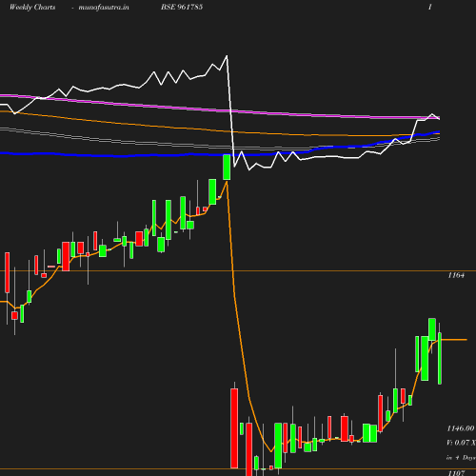Image resolution: width=476 pixels, height=476 pixels.
Task: Click the 'BSE 961783' symbol text
Action: coord(182,7)
